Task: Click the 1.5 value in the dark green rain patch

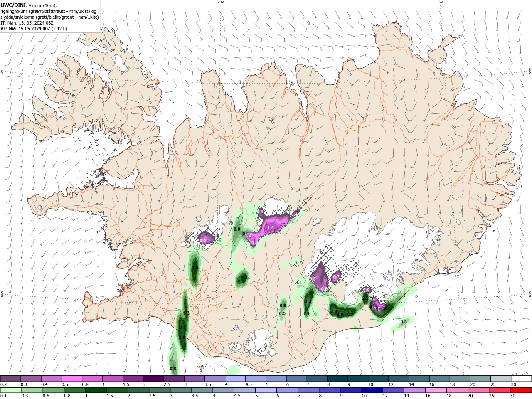Action: point(195,268)
